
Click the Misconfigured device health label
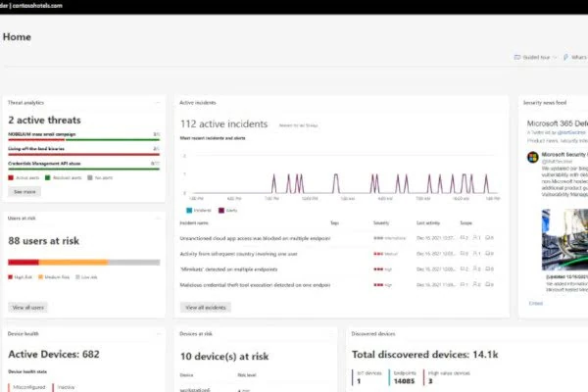[x=28, y=387]
